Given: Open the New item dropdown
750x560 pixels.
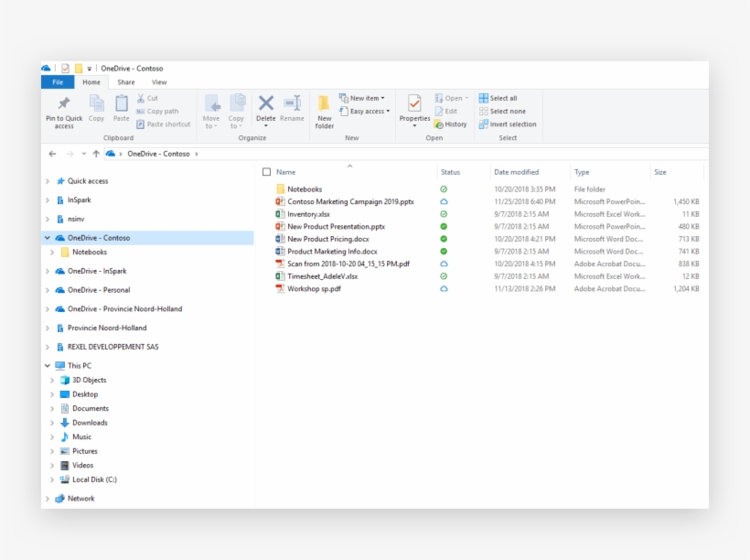Looking at the screenshot, I should coord(362,98).
